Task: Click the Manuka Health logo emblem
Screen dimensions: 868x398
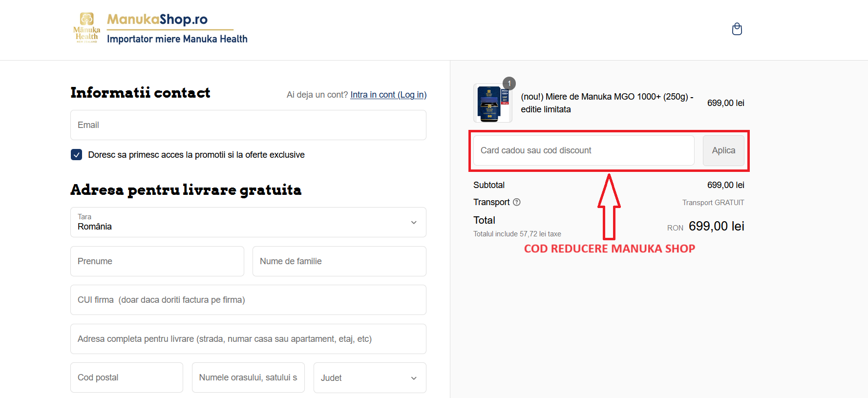Action: click(x=87, y=28)
